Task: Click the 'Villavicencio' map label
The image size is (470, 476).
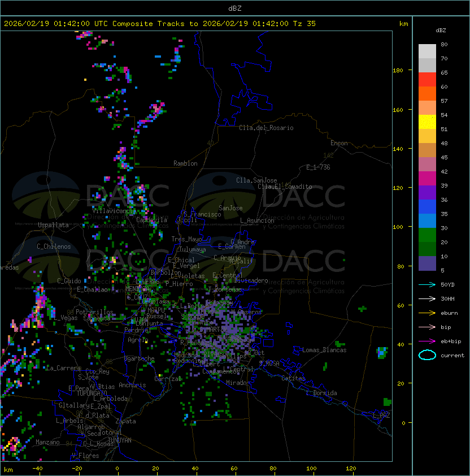Action: tap(114, 211)
